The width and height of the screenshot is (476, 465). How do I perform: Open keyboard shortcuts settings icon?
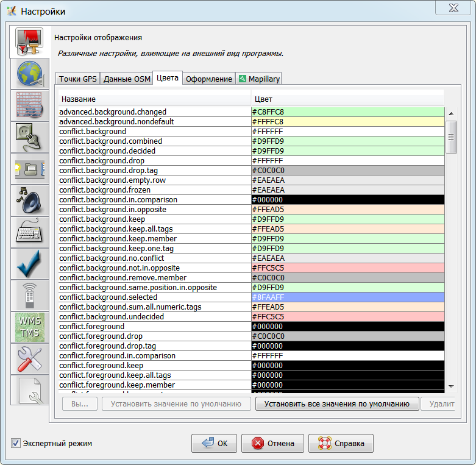[x=29, y=232]
